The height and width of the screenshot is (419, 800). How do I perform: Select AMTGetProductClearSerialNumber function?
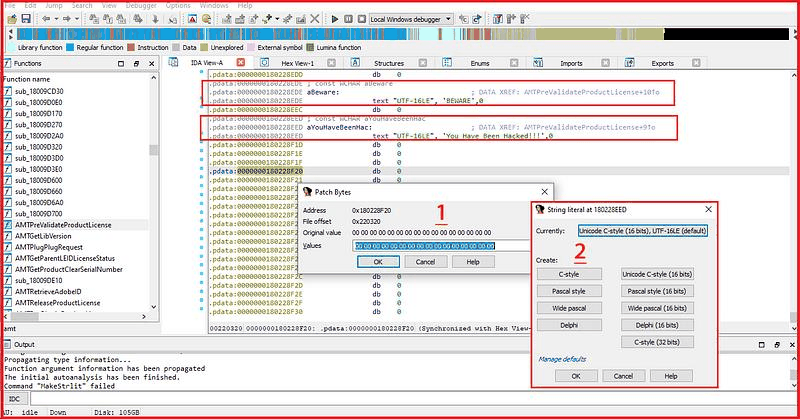tap(69, 269)
